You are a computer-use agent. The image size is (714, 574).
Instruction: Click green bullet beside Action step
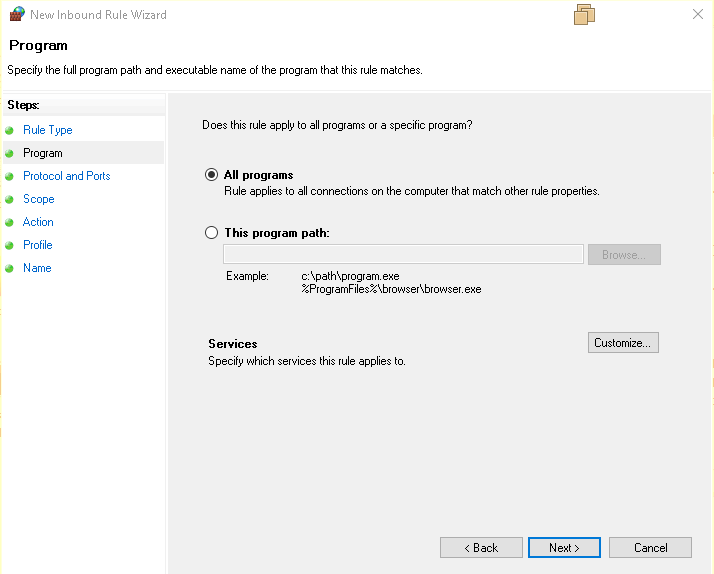10,222
